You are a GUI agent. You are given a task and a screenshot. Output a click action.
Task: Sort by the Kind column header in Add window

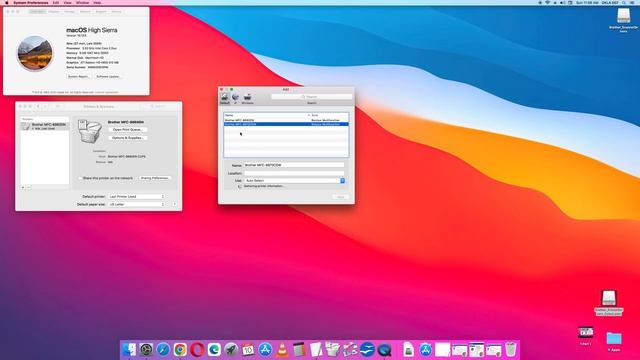click(x=330, y=116)
